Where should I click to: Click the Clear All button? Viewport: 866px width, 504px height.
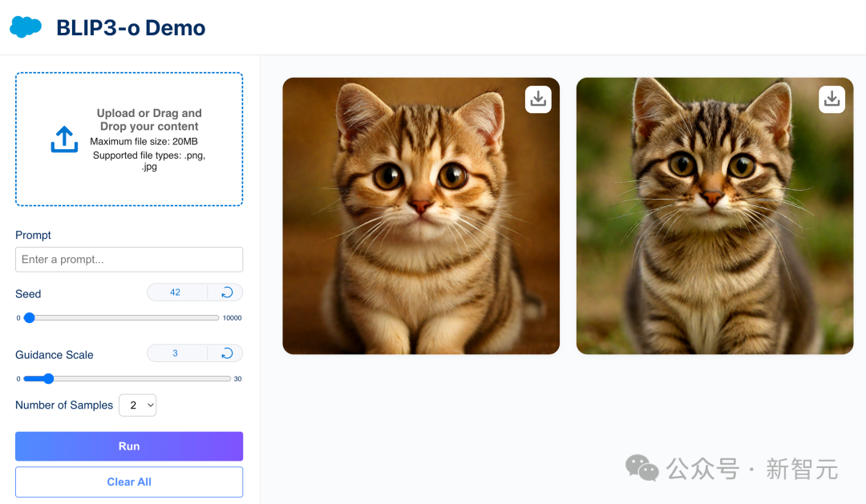point(129,482)
